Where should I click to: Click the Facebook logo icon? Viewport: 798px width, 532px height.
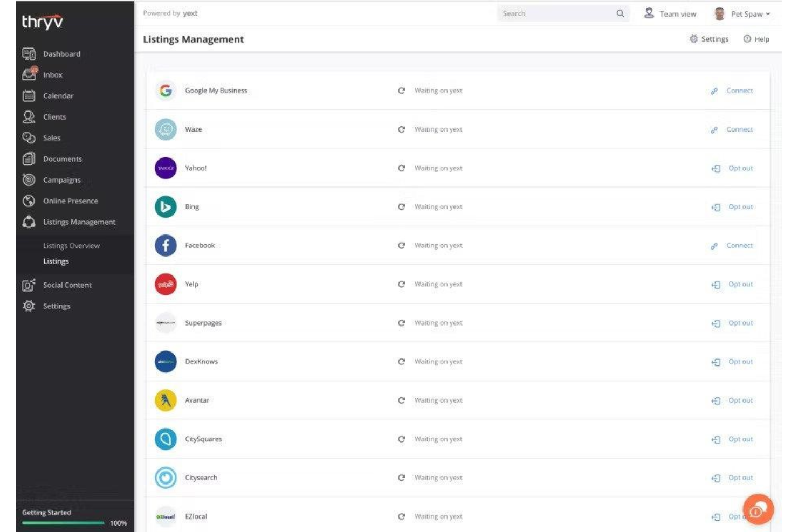[x=166, y=245]
